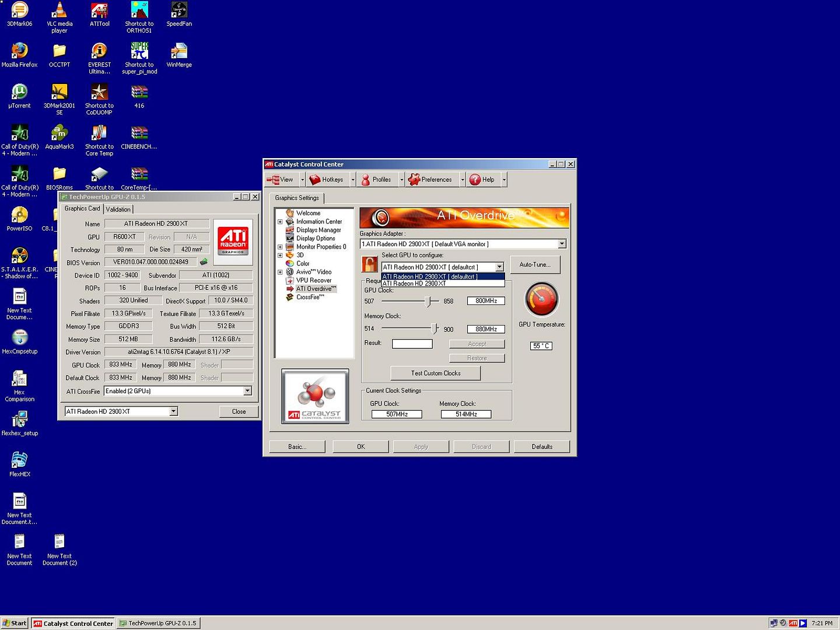
Task: Select the WinMerge desktop icon
Action: coord(179,55)
